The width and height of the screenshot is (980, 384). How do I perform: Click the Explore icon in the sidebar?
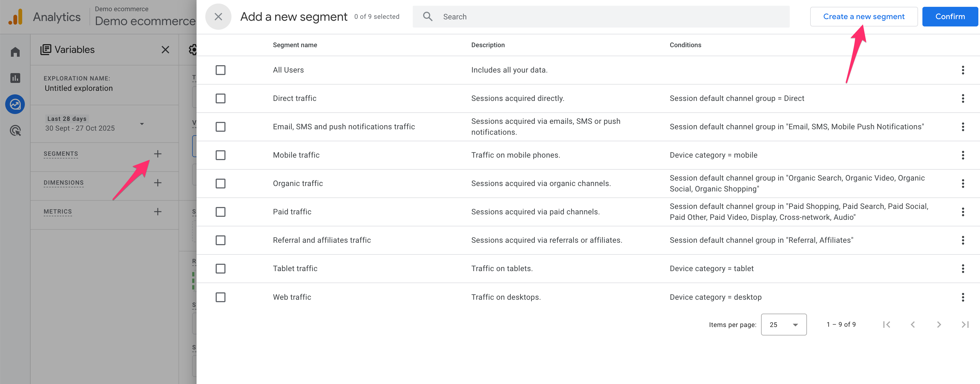point(15,104)
